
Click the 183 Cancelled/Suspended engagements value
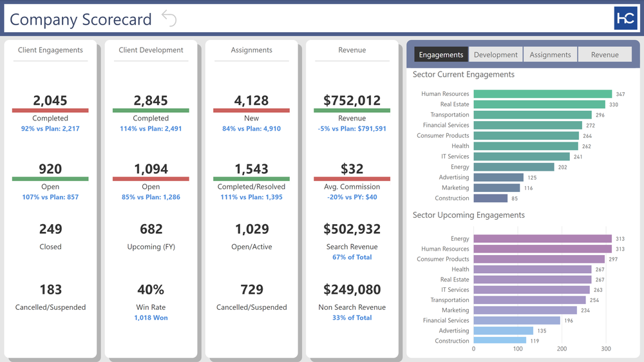[50, 290]
